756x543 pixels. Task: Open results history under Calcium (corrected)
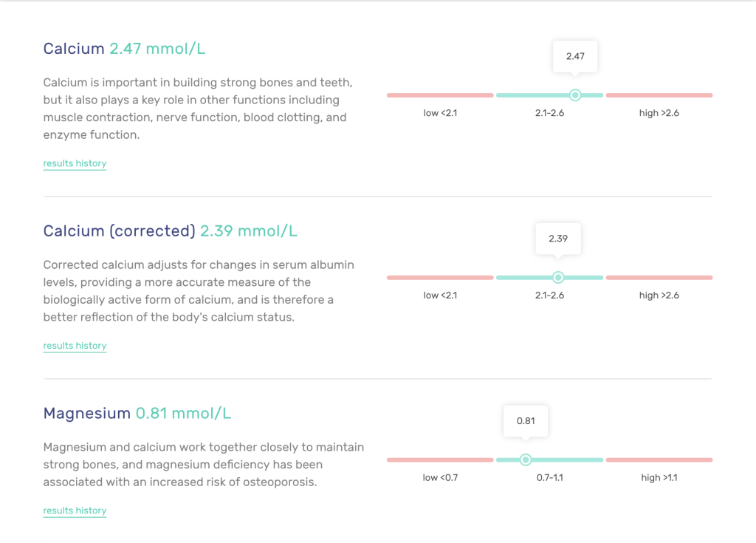coord(75,346)
